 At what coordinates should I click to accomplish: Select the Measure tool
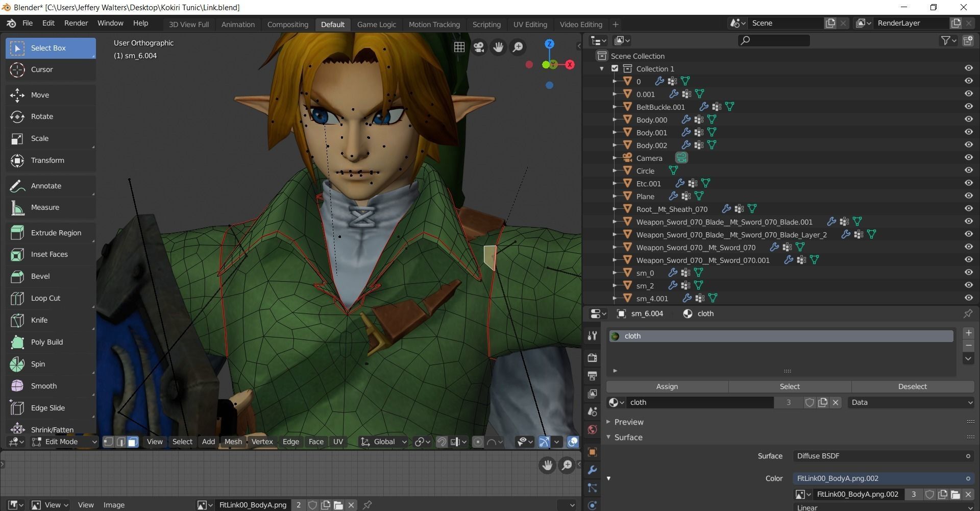pos(45,207)
